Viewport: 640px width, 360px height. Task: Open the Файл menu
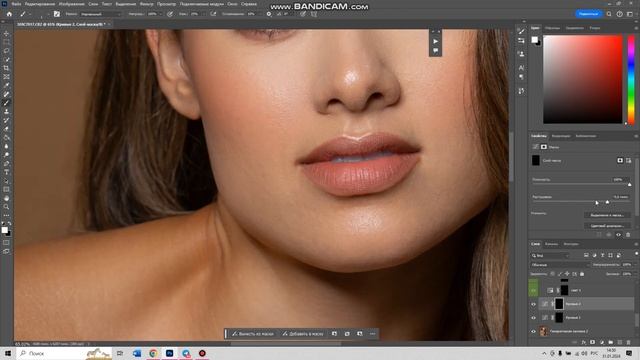[x=16, y=4]
